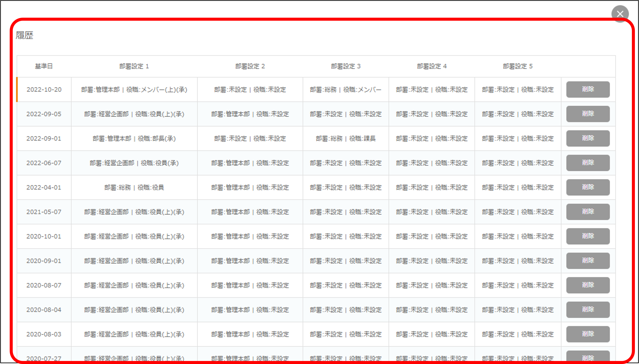Delete the 2022-06-07 history entry
This screenshot has height=364, width=639.
point(588,163)
